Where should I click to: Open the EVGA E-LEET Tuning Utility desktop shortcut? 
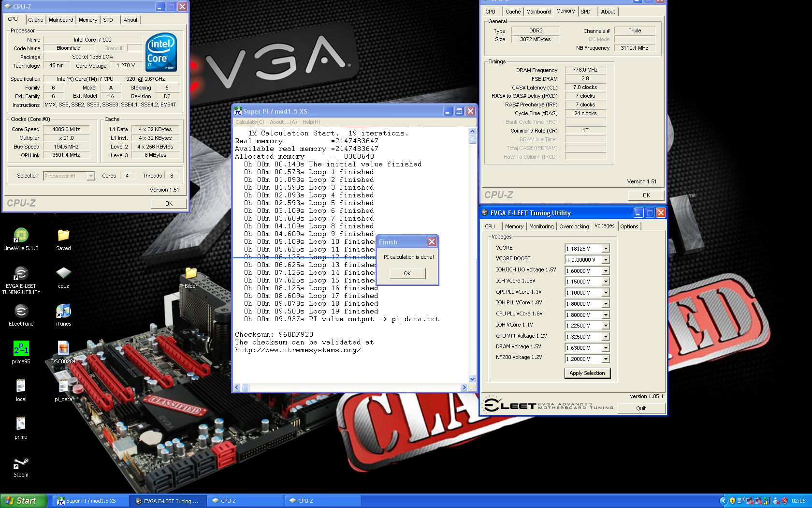click(x=21, y=274)
